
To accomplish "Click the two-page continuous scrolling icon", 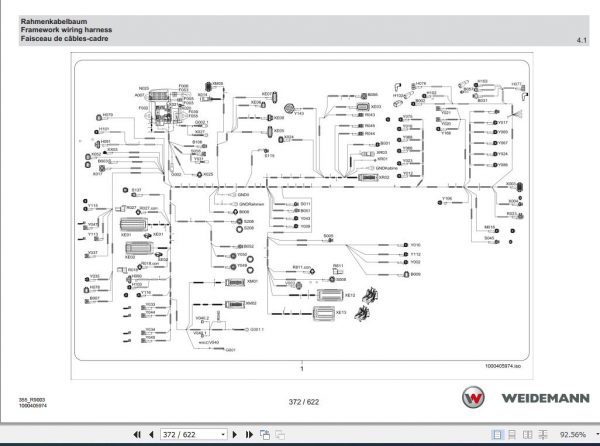I will (x=543, y=435).
